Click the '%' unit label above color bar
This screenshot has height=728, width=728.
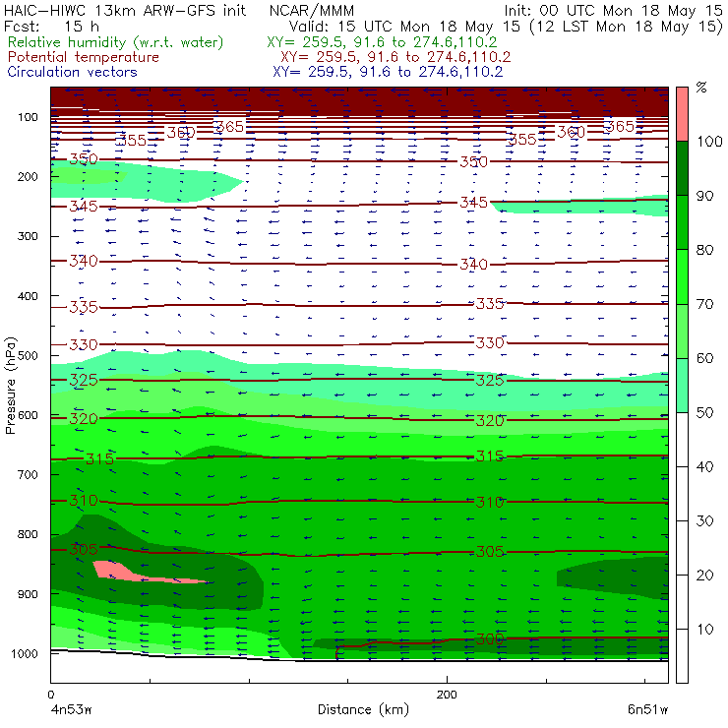coord(701,88)
